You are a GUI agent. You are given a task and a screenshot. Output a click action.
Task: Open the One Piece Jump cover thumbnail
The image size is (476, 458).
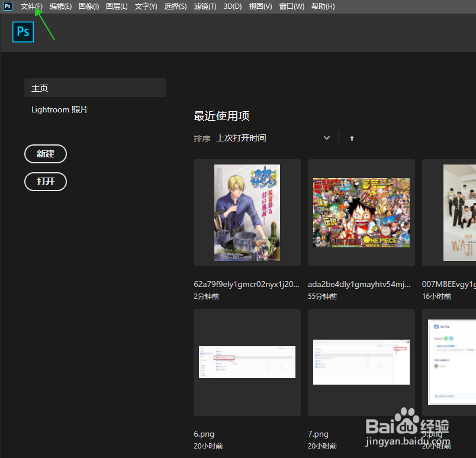(361, 213)
